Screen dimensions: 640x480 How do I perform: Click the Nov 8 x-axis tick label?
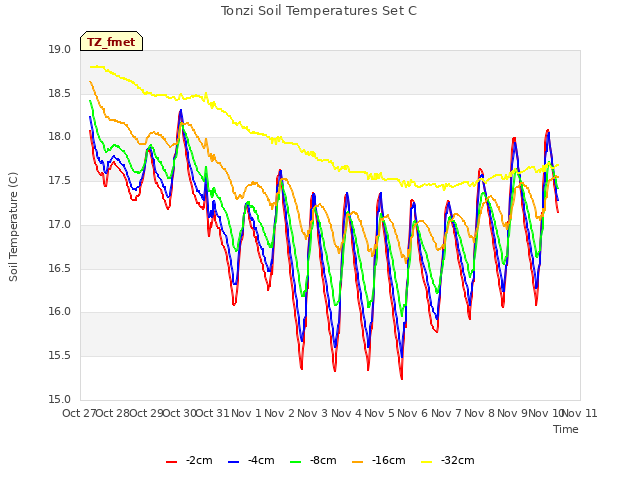pos(480,413)
